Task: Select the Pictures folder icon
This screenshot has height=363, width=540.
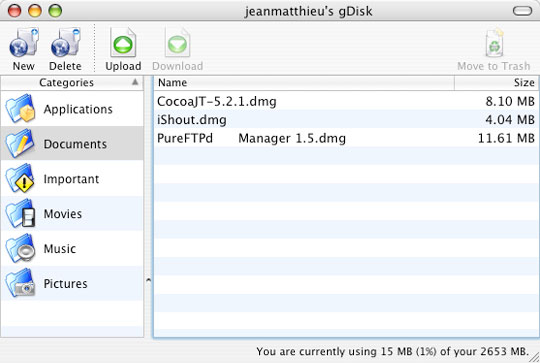Action: point(20,283)
